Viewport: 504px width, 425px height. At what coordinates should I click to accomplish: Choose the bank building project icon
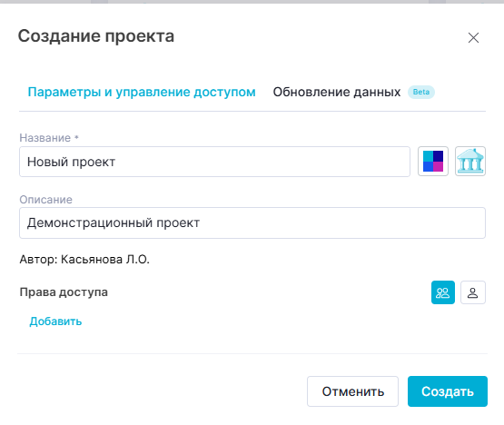point(470,161)
